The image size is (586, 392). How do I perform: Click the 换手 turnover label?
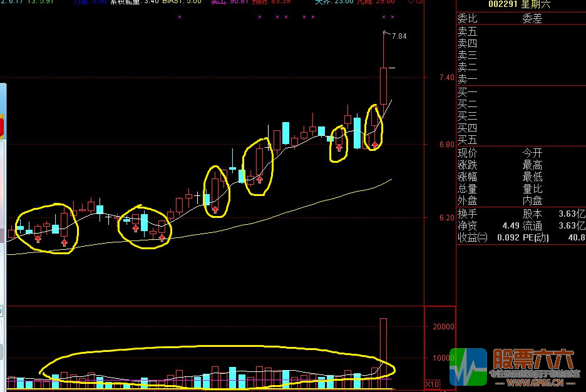(467, 214)
